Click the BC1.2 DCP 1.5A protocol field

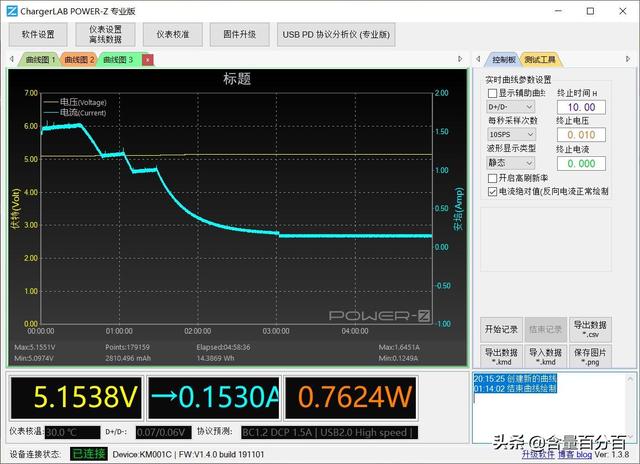329,432
